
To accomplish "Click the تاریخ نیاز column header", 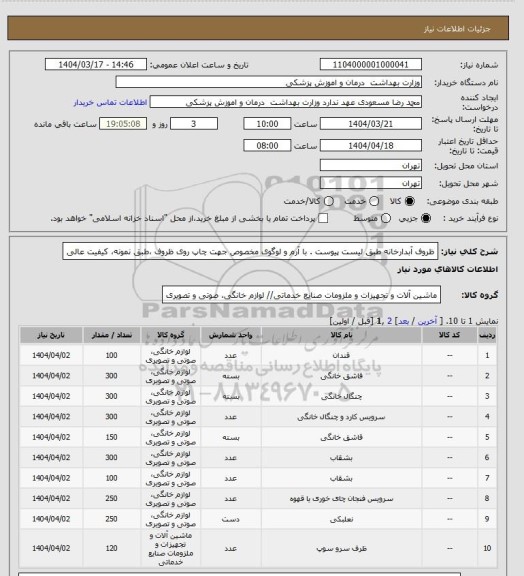I will pos(51,335).
